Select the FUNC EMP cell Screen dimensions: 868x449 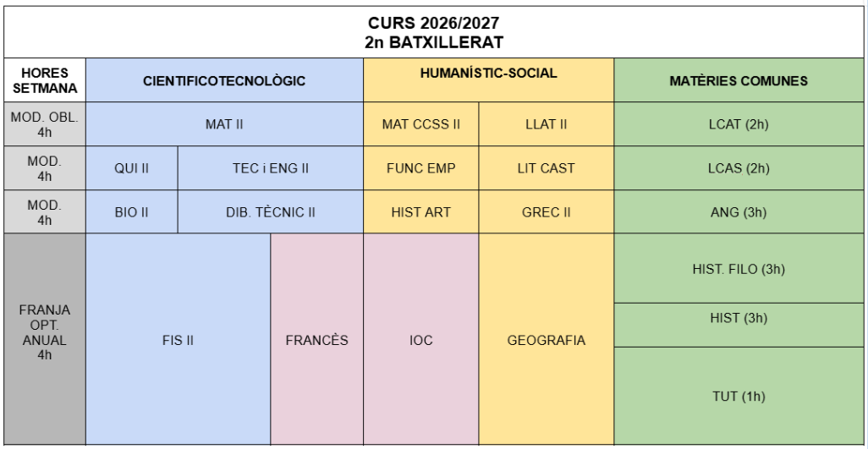tap(420, 168)
